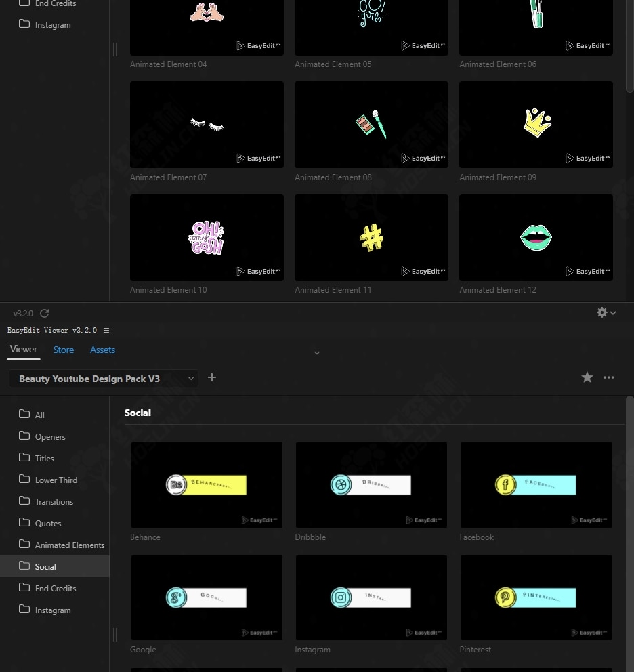634x672 pixels.
Task: Click the favorites star icon
Action: coord(587,377)
